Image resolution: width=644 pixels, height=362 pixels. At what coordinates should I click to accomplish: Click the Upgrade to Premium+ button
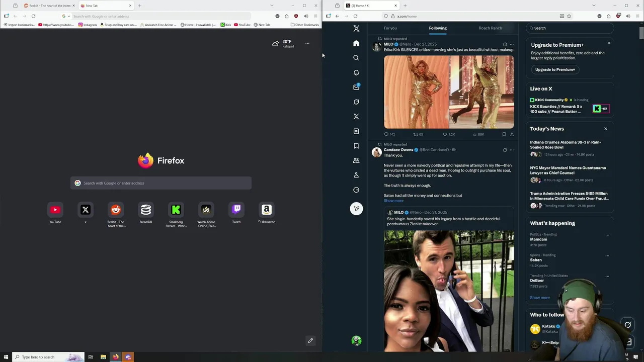(x=555, y=69)
